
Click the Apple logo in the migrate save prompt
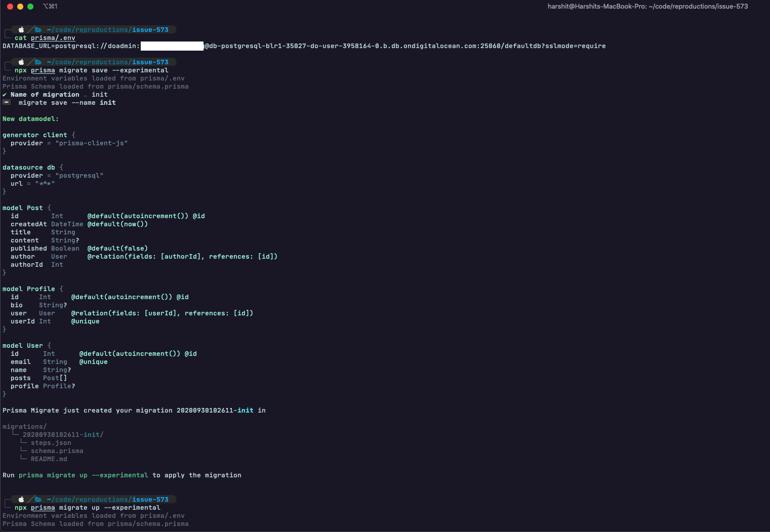21,62
